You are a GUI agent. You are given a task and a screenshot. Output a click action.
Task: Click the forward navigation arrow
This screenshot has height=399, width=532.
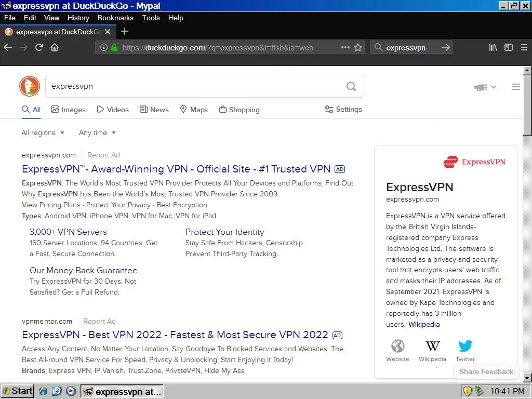(23, 47)
